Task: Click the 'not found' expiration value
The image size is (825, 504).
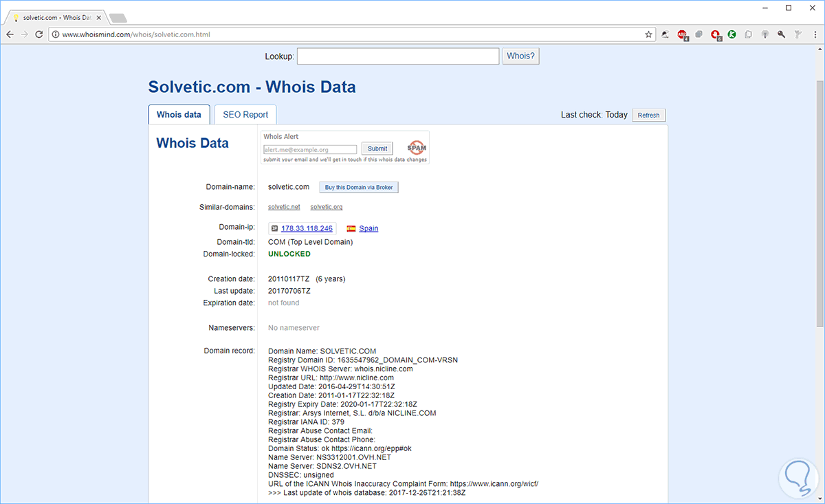Action: pos(284,303)
